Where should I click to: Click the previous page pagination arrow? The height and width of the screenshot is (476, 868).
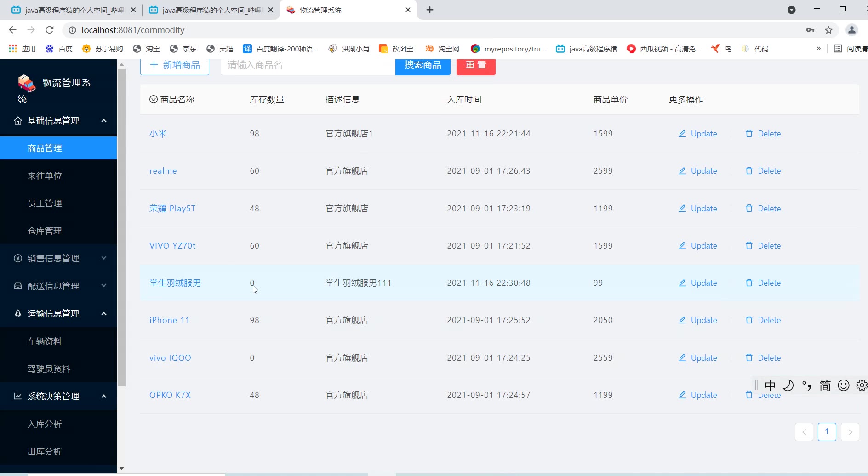[804, 431]
